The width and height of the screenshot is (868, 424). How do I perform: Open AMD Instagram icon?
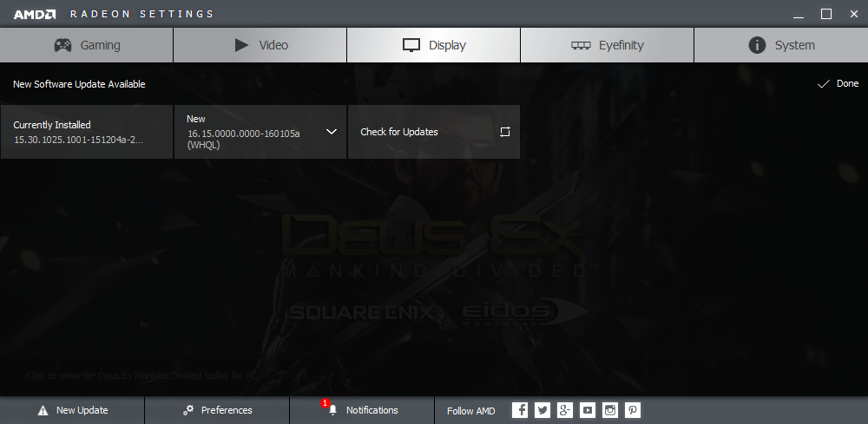[610, 410]
